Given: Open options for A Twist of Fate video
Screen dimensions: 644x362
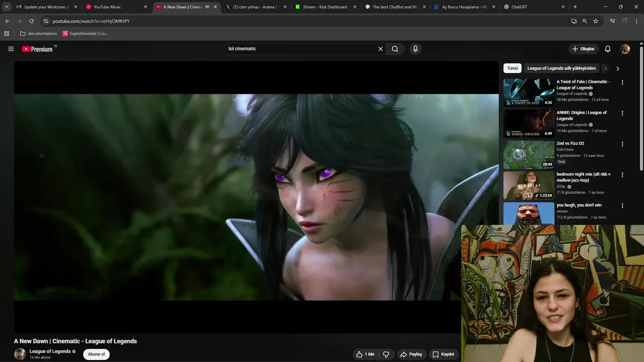Looking at the screenshot, I should pos(622,82).
